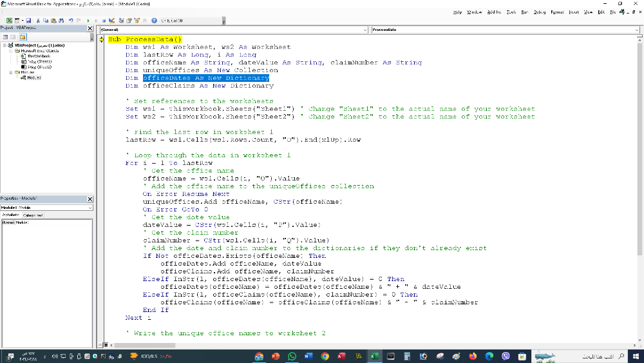644x363 pixels.
Task: Open the Help menu
Action: click(x=457, y=12)
